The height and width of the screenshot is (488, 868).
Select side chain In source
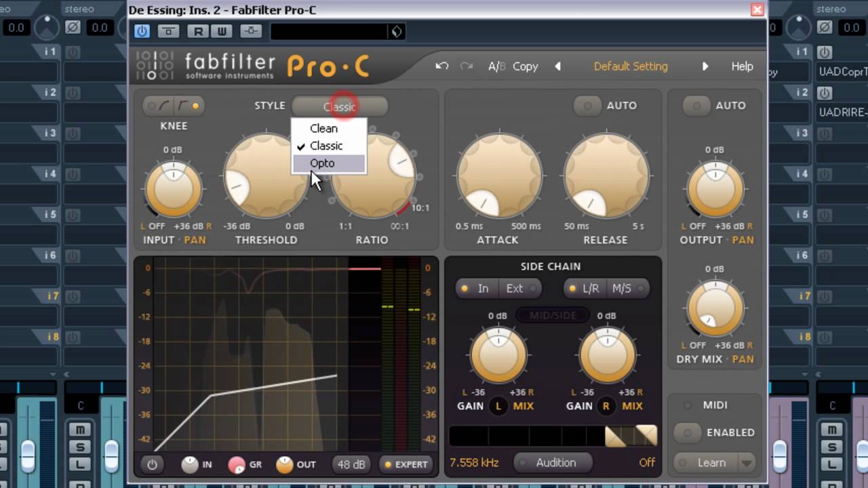[477, 289]
